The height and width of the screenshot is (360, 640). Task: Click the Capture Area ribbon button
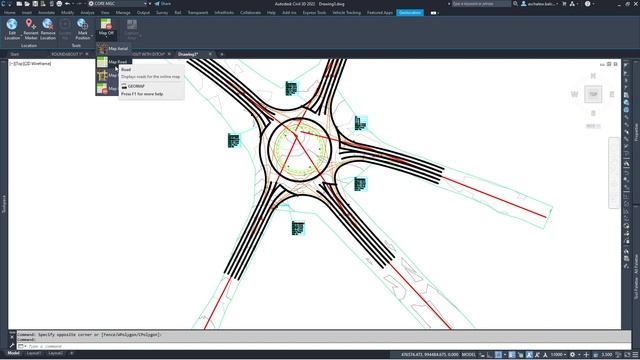(x=131, y=29)
